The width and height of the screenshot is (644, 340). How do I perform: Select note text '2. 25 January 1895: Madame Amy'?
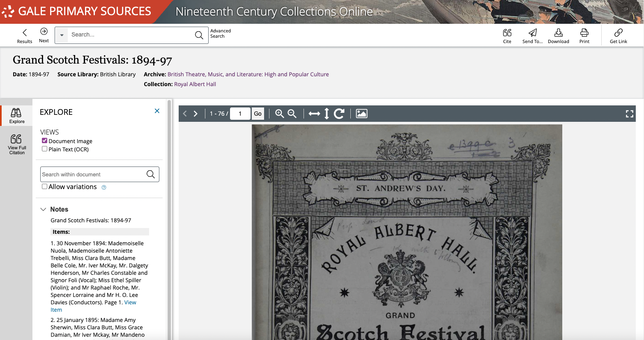click(93, 320)
